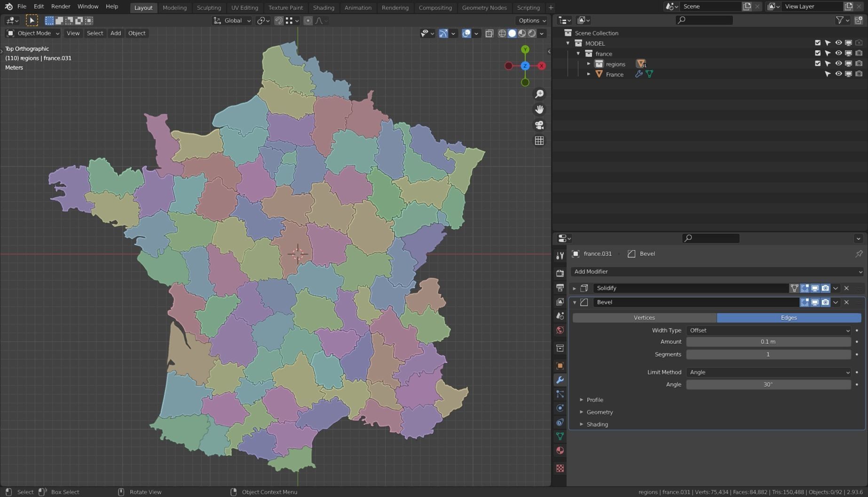868x497 pixels.
Task: Toggle Bevel modifier render visibility
Action: [x=825, y=302]
